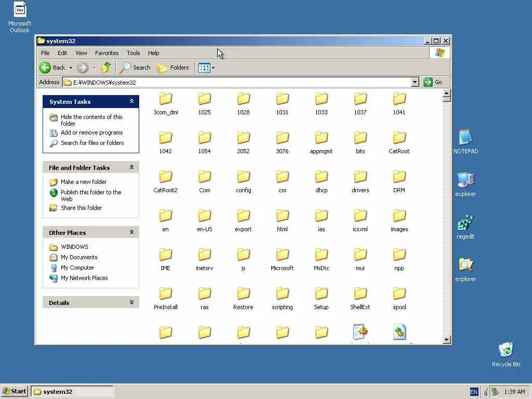
Task: Open the Tools menu
Action: pyautogui.click(x=134, y=53)
